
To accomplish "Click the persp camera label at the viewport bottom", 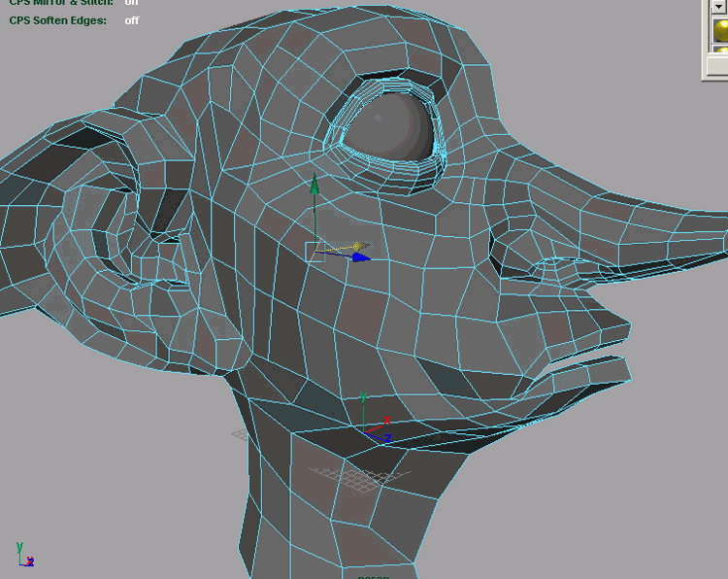I will tap(374, 575).
